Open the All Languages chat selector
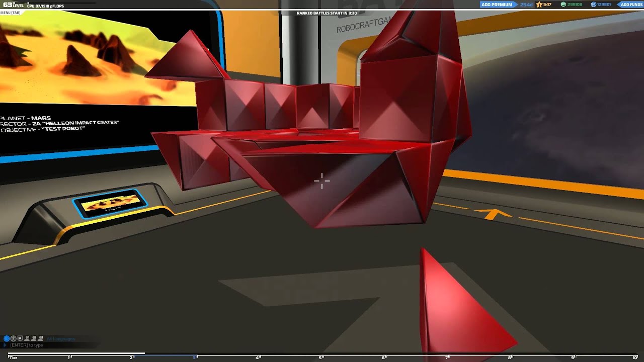The height and width of the screenshot is (362, 644). [60, 339]
